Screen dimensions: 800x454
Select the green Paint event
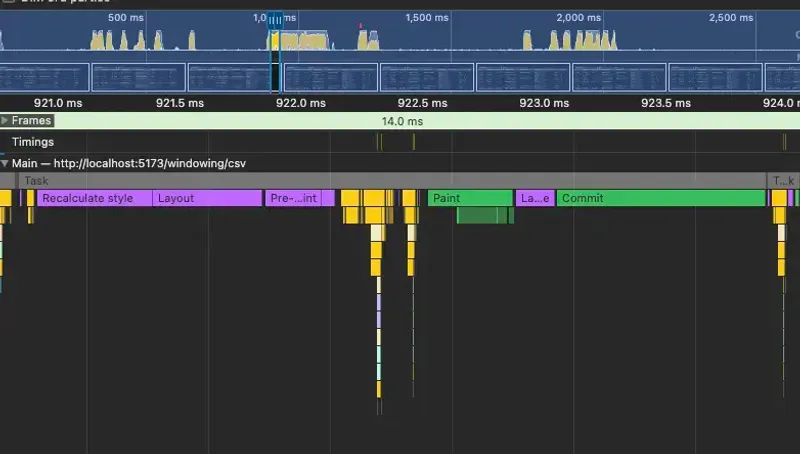click(x=469, y=198)
